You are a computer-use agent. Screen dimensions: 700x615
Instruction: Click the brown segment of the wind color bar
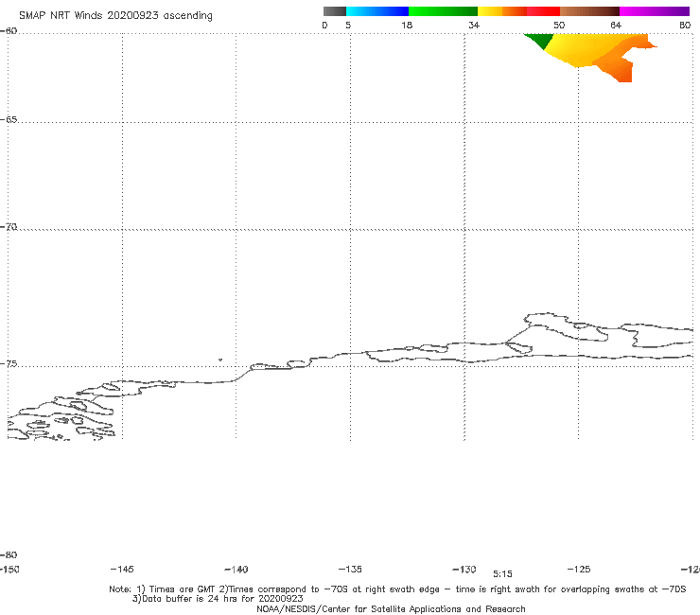[x=589, y=11]
